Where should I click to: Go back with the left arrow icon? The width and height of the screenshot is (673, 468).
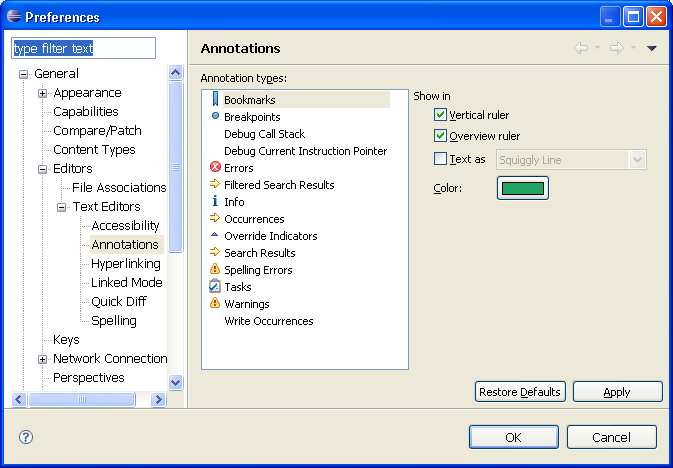pyautogui.click(x=581, y=48)
